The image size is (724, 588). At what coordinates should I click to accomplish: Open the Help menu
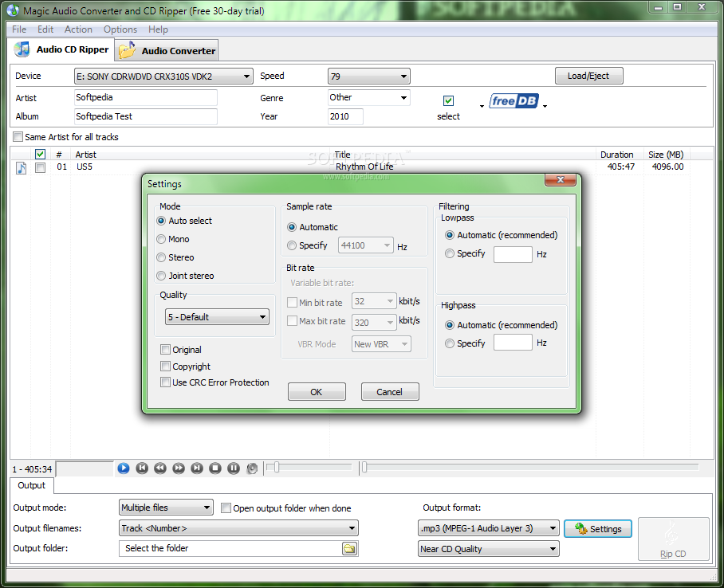158,29
